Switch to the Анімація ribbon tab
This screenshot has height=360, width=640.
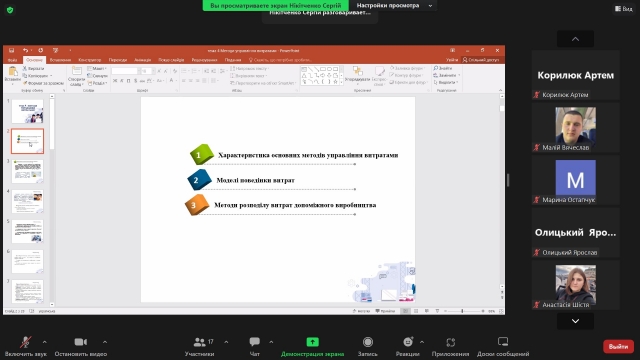(142, 60)
